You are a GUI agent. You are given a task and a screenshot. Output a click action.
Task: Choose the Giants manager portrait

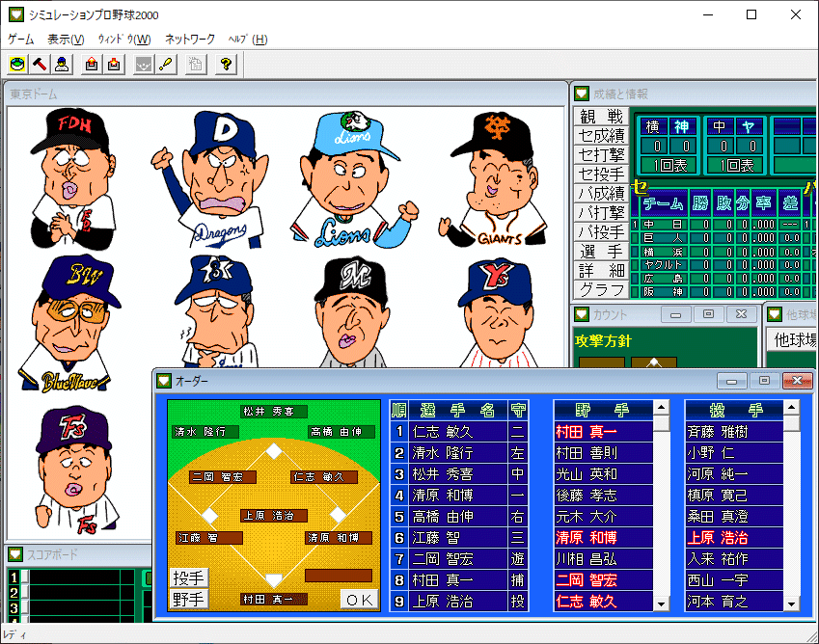pos(494,180)
